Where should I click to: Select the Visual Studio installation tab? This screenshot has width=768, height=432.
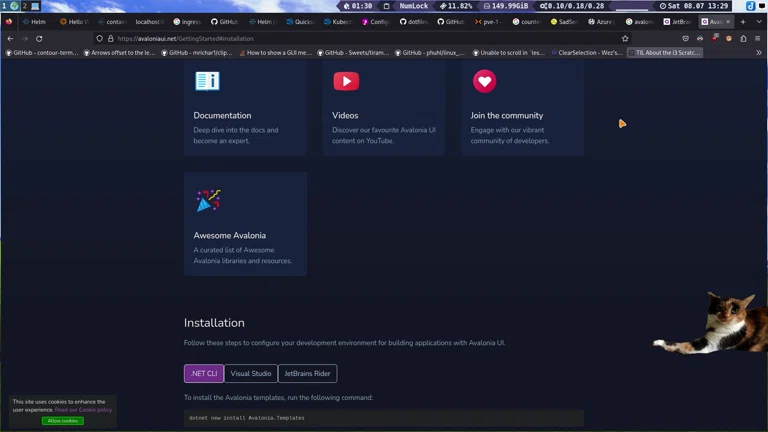tap(251, 373)
